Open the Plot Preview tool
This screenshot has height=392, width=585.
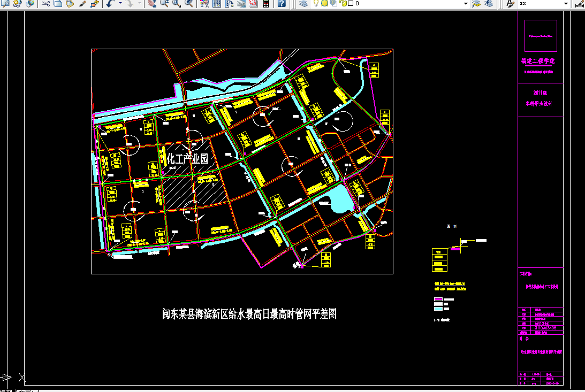tap(5, 3)
